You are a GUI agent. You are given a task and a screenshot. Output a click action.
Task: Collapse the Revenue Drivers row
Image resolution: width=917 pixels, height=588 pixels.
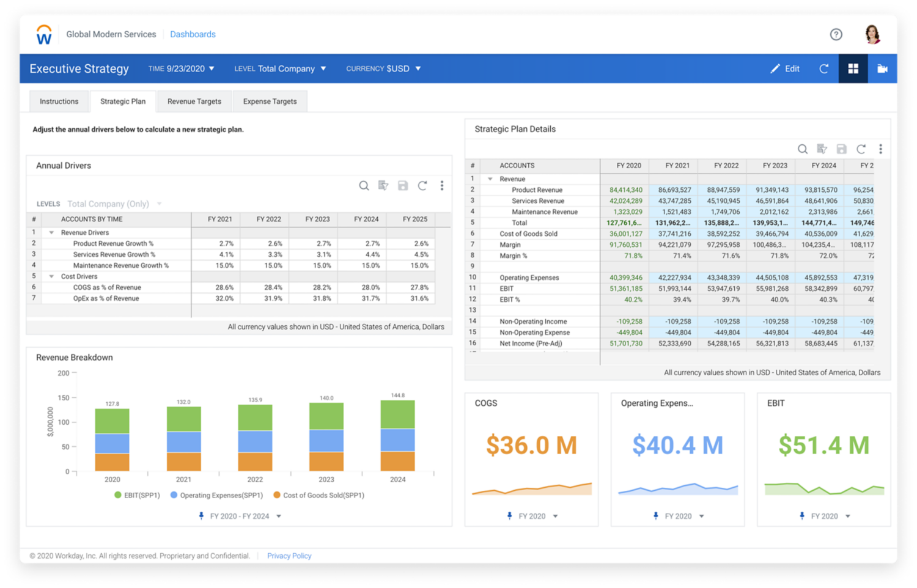click(x=51, y=232)
